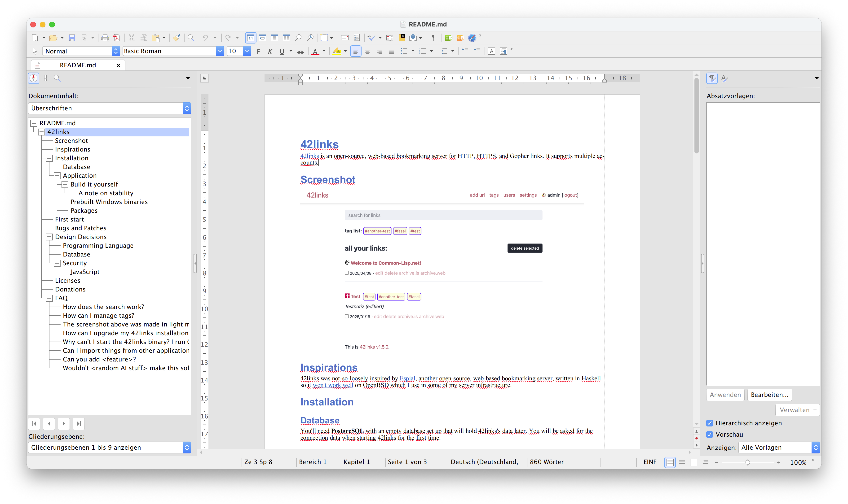Open the dictionary book icon
The width and height of the screenshot is (848, 504).
pos(390,38)
